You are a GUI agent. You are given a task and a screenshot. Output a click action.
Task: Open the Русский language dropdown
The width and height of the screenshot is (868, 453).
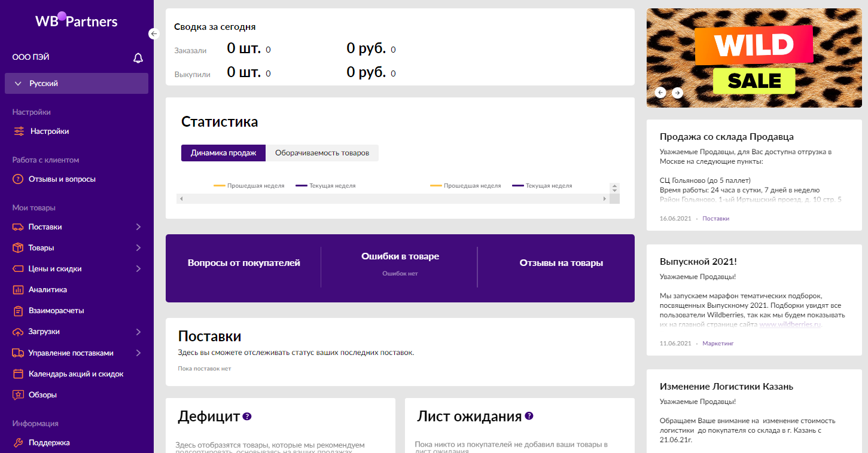[x=77, y=84]
